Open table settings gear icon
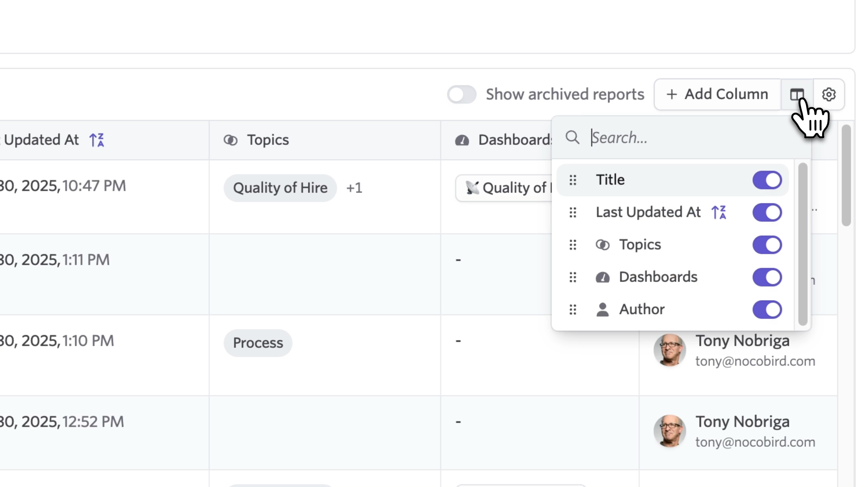868x487 pixels. click(x=829, y=94)
